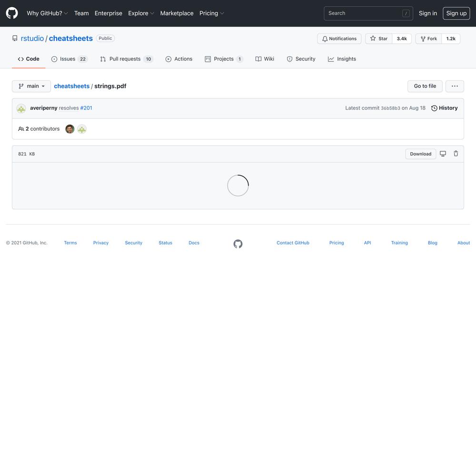Open the first contributor's photo avatar
Viewport: 476px width, 476px height.
[x=70, y=129]
